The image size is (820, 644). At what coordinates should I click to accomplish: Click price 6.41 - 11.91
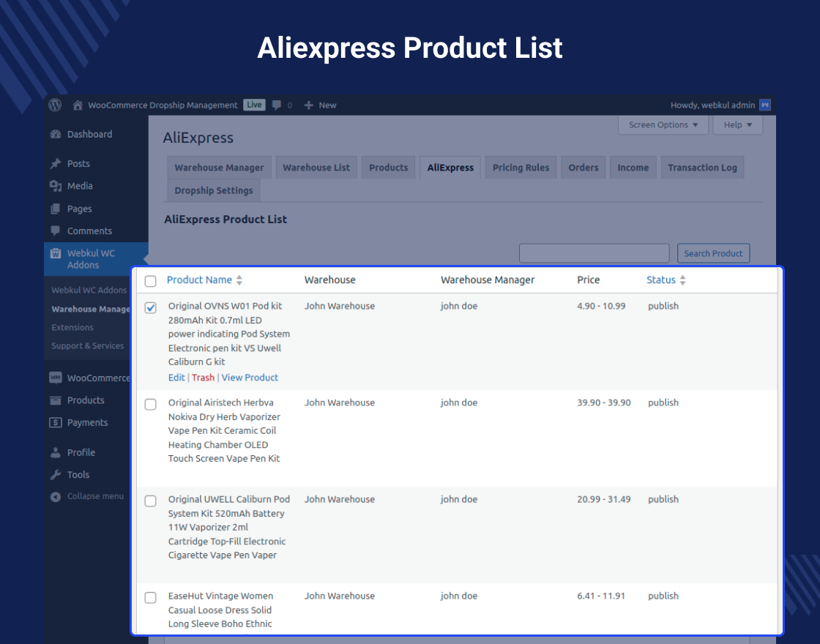click(601, 596)
